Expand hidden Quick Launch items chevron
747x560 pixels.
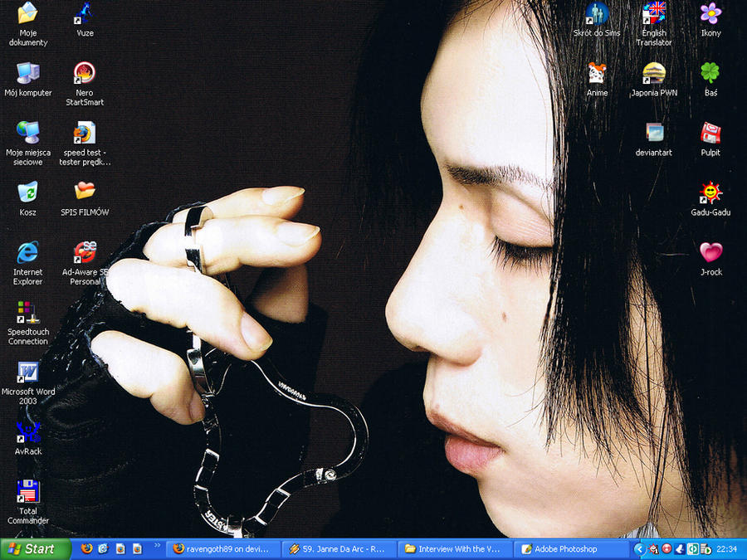[x=157, y=545]
